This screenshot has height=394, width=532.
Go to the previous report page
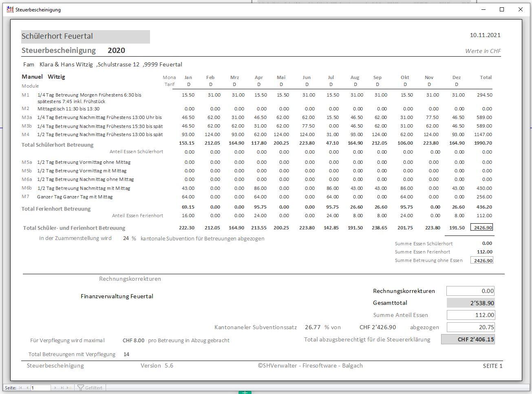[x=28, y=388]
